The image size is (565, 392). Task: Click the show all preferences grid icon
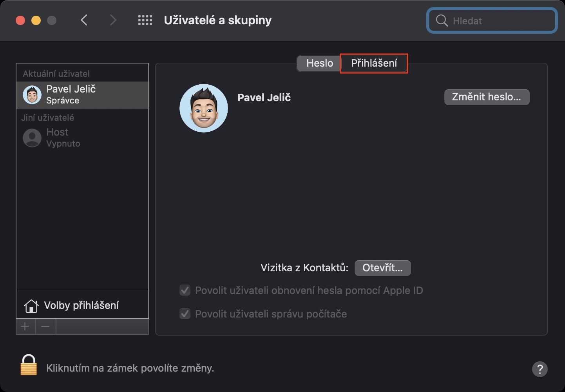click(x=145, y=20)
